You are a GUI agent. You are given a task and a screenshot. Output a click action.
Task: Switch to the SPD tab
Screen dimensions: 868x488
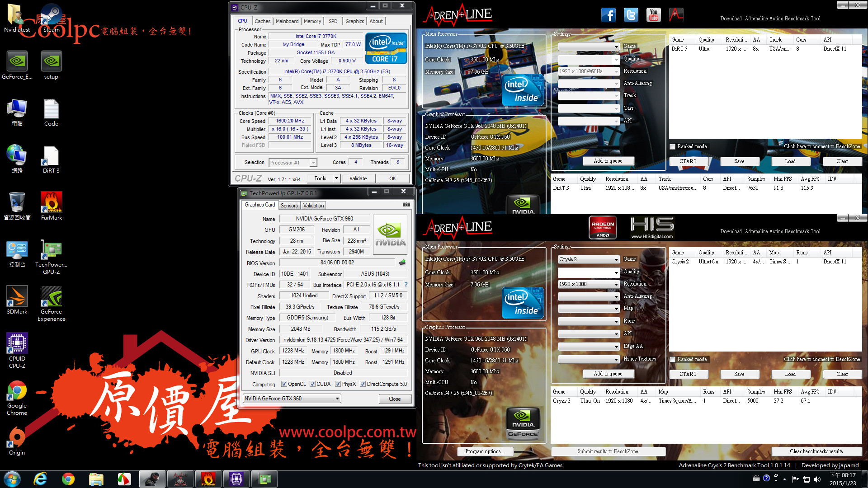(333, 21)
